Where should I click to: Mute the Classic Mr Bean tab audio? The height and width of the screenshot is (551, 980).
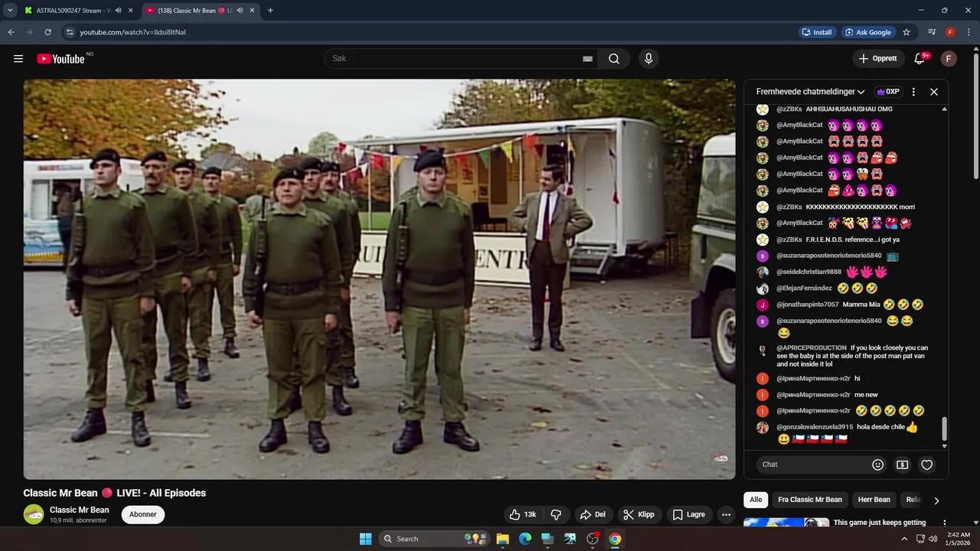coord(240,11)
